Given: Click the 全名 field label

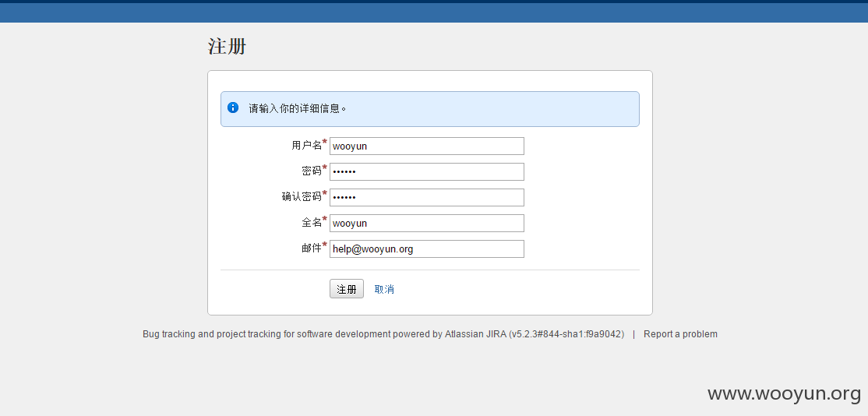Looking at the screenshot, I should (x=312, y=222).
